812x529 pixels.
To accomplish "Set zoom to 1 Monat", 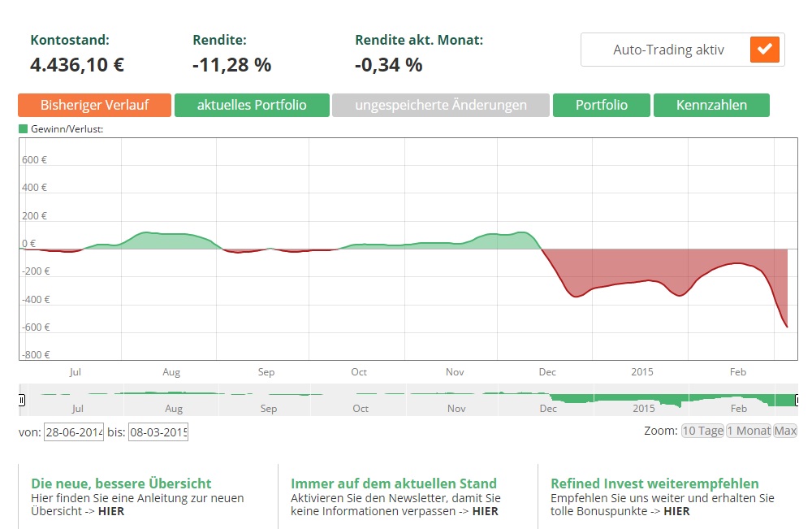I will 748,431.
